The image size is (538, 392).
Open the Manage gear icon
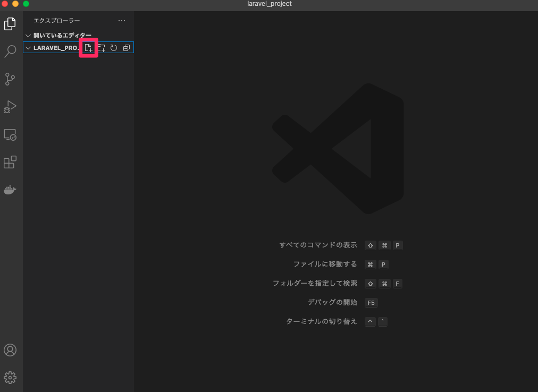10,378
